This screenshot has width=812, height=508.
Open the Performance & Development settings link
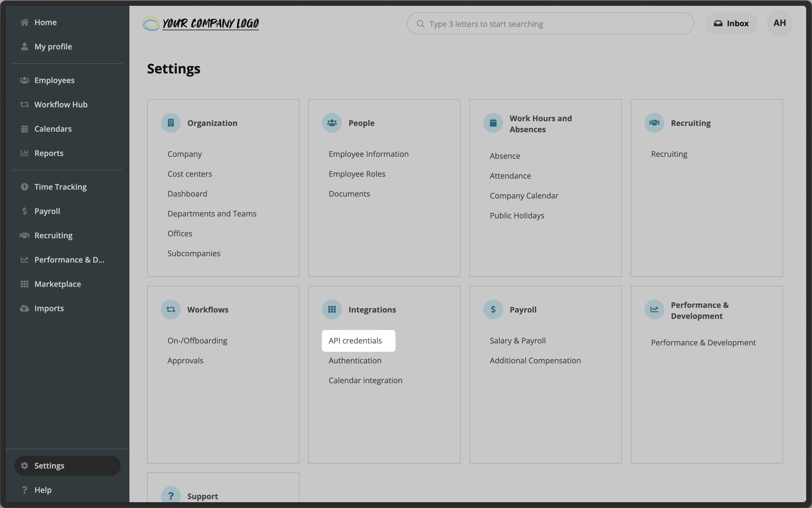(x=703, y=343)
